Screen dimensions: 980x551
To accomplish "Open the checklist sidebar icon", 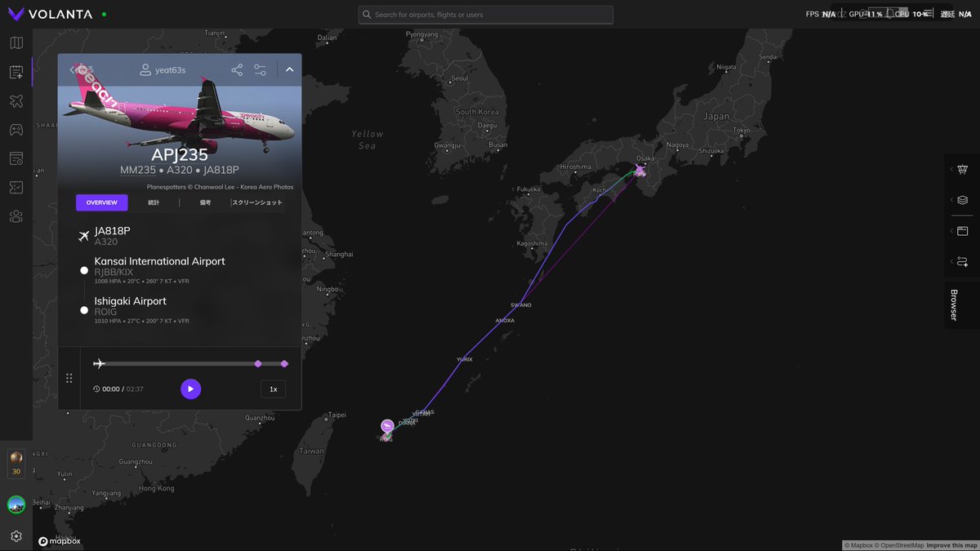I will pyautogui.click(x=16, y=188).
